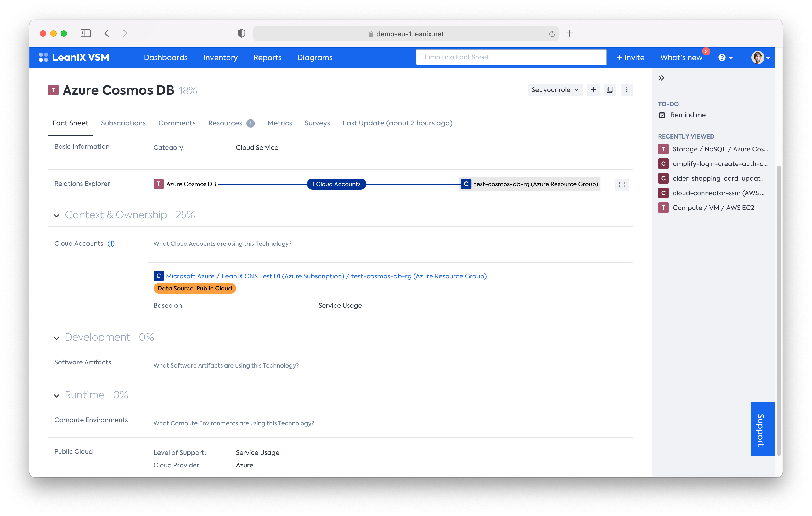Switch to the Metrics tab
Screen dimensions: 812x516
(279, 123)
